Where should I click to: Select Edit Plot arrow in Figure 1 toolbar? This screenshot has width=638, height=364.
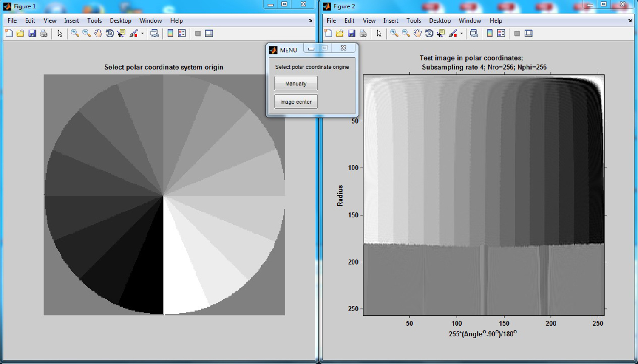[60, 34]
